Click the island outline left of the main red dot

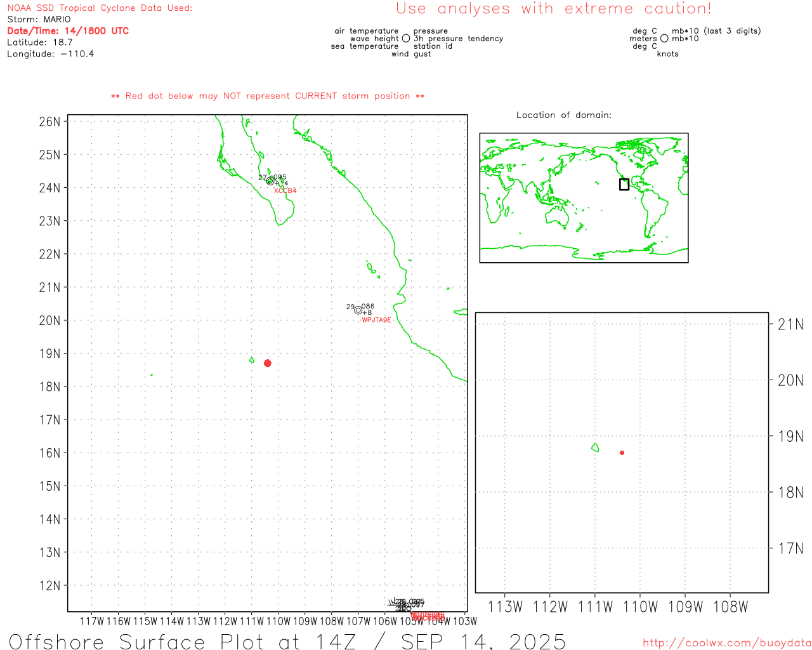[252, 361]
